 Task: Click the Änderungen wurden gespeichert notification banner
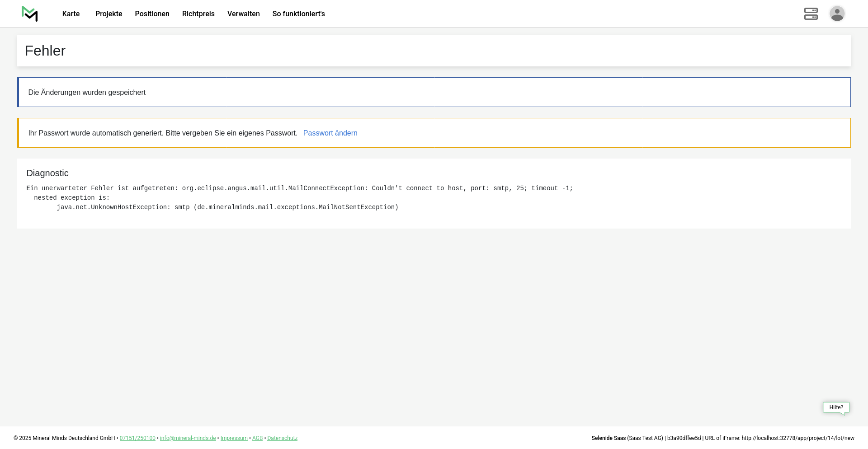87,93
